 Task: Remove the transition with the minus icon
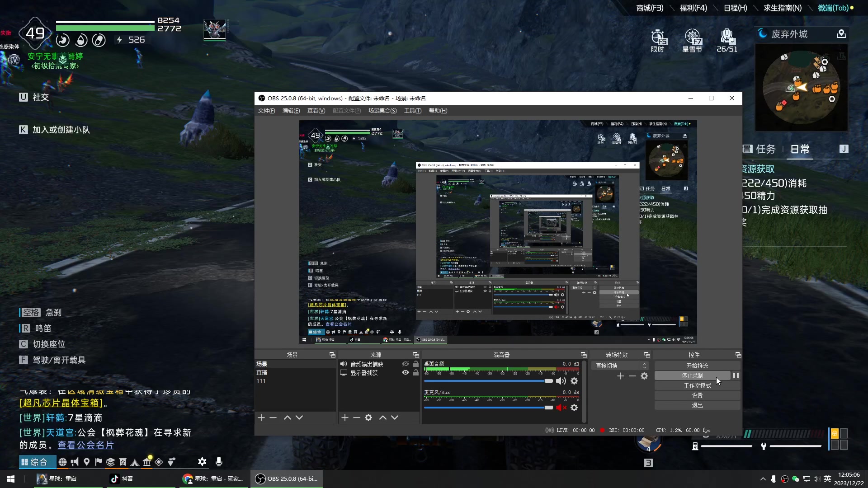632,376
